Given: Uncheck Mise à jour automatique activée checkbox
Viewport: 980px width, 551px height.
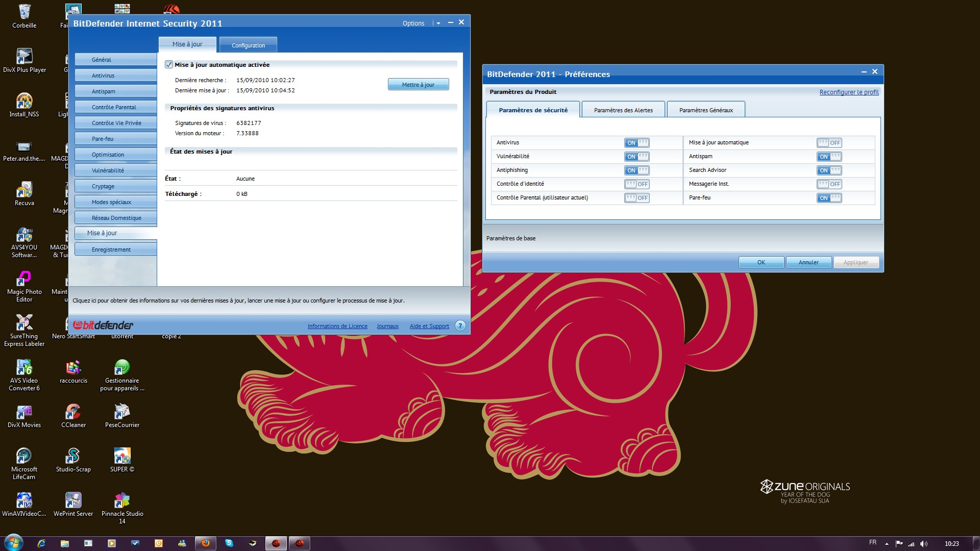Looking at the screenshot, I should [169, 65].
